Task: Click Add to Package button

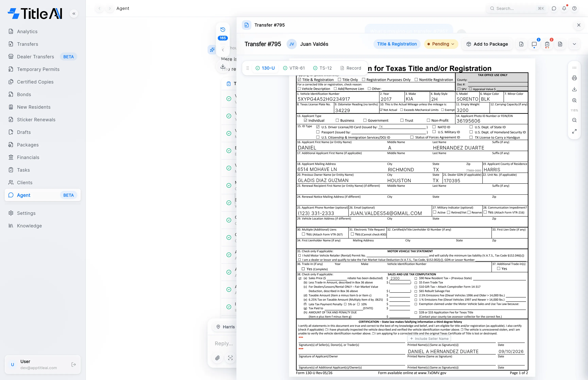Action: click(487, 44)
